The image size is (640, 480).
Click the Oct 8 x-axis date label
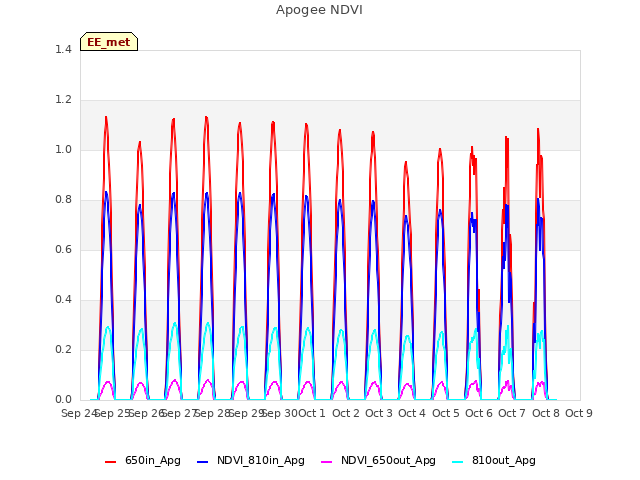pos(546,413)
